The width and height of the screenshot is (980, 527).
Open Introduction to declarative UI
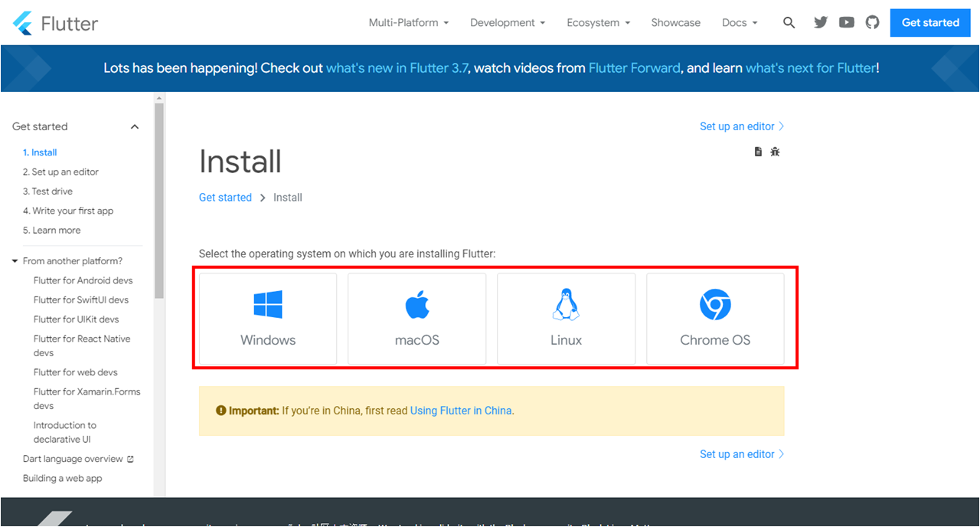65,432
